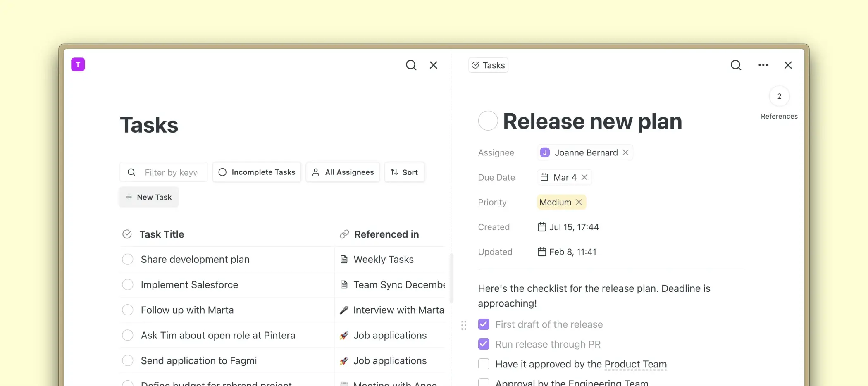Open the Weekly Tasks referenced document

(383, 260)
